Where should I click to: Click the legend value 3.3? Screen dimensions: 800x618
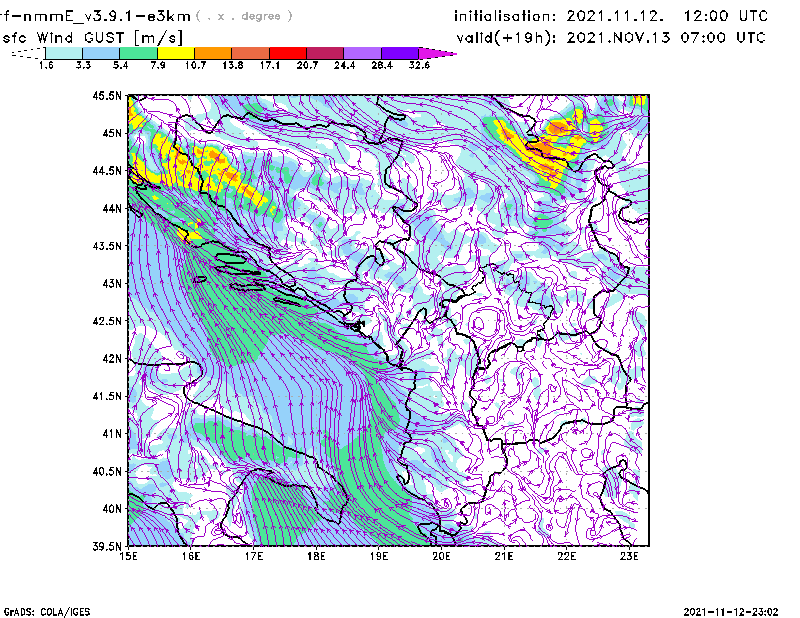point(83,65)
